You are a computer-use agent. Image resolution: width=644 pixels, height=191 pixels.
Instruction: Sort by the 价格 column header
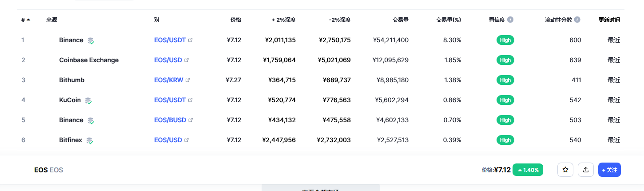(x=236, y=20)
